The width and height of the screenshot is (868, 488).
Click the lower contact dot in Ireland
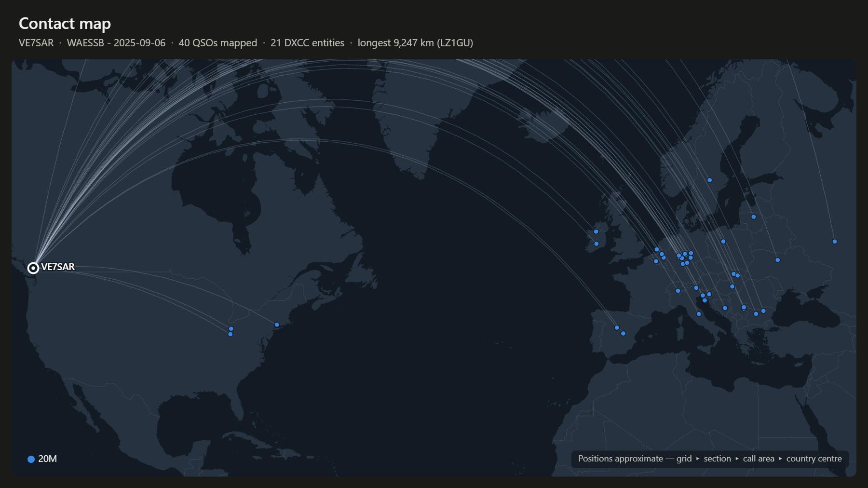597,244
